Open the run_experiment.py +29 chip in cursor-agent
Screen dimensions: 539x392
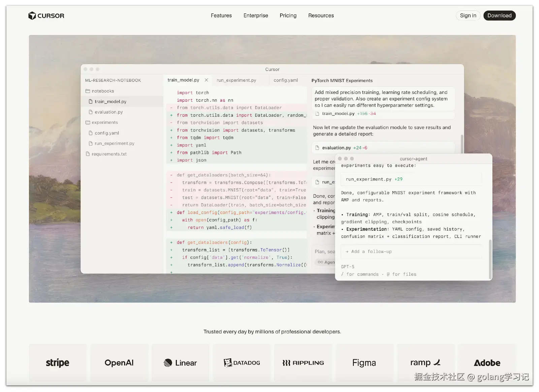[411, 179]
